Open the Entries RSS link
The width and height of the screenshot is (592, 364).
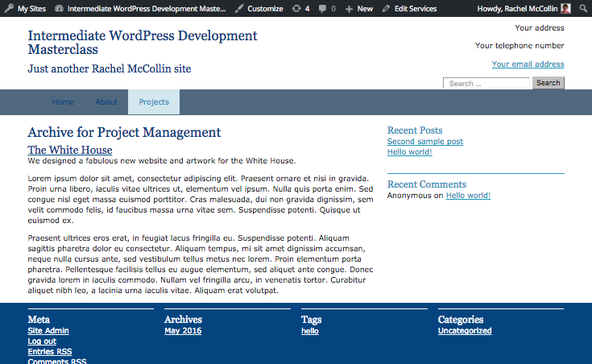pos(50,352)
